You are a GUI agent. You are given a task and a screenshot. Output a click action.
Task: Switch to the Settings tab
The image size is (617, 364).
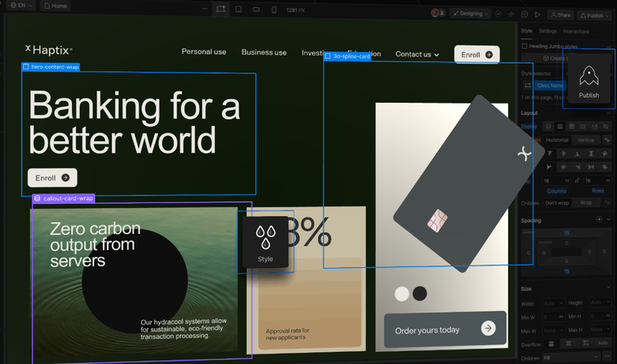point(548,31)
